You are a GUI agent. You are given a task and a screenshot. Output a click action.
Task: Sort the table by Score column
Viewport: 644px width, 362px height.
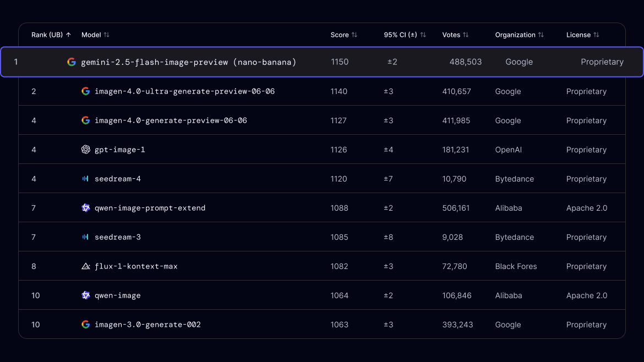[343, 35]
